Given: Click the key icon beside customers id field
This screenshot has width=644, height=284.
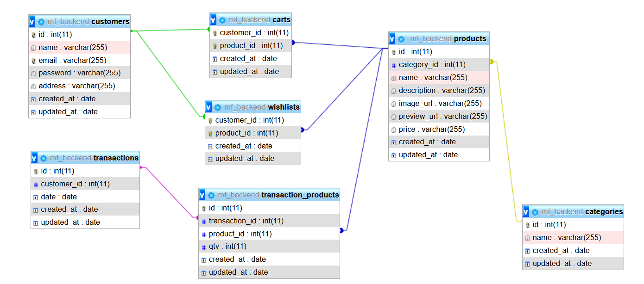Looking at the screenshot, I should click(x=33, y=34).
